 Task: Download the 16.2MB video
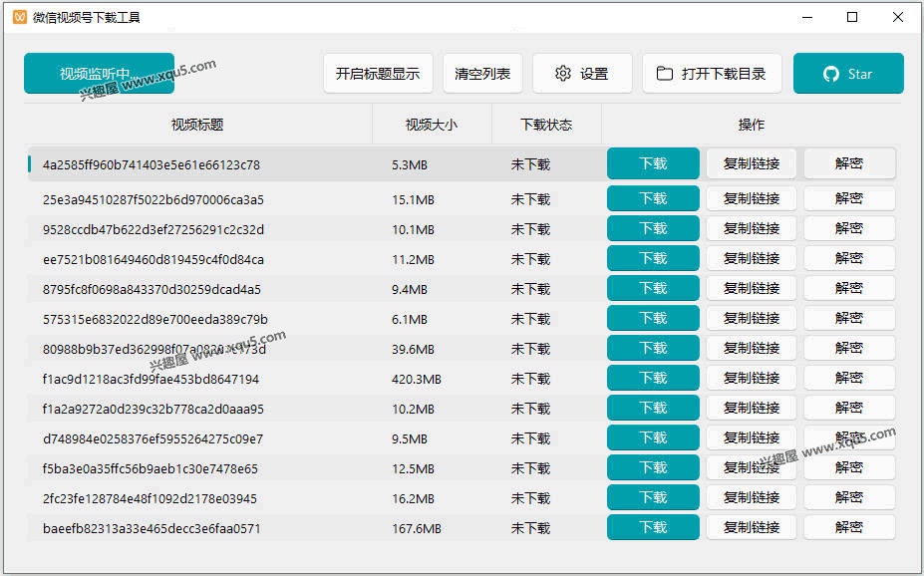tap(653, 497)
